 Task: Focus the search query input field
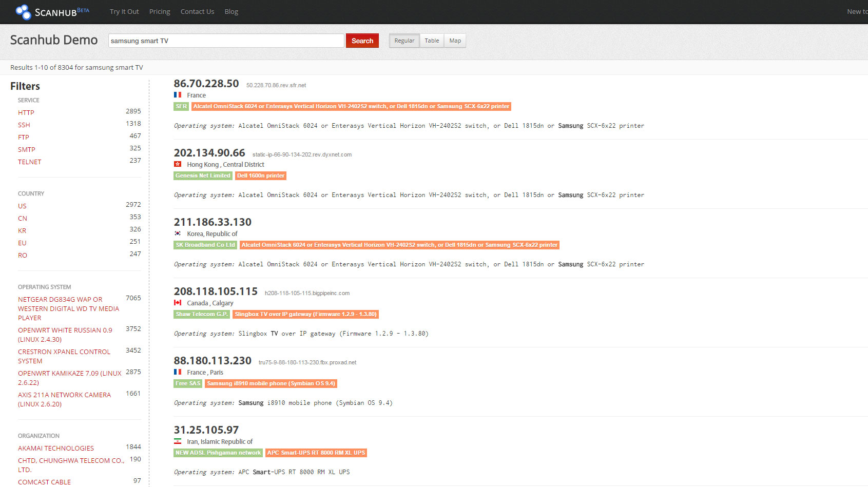[x=226, y=41]
